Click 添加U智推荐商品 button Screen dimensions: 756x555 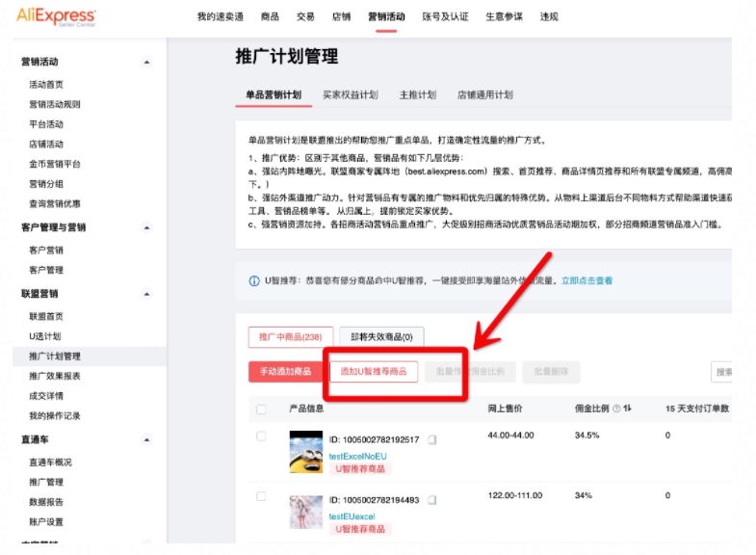coord(374,372)
